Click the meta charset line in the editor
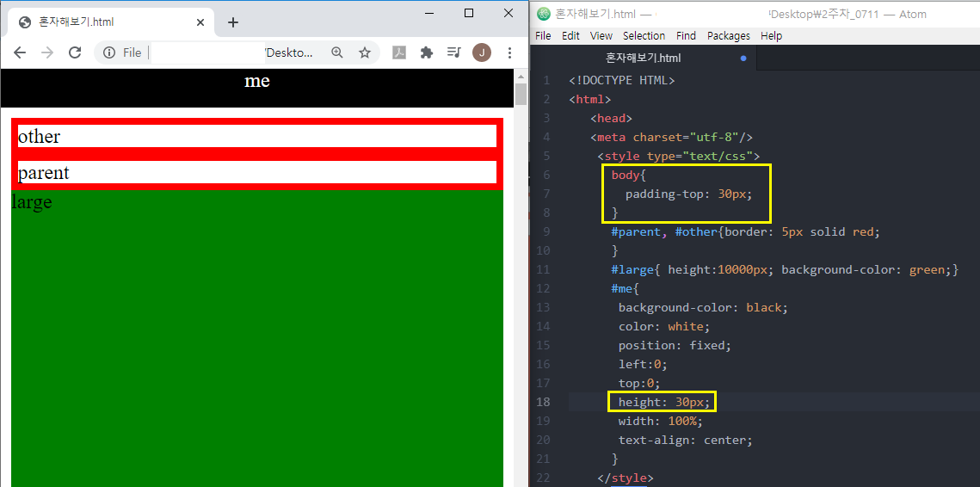The height and width of the screenshot is (487, 980). pos(671,137)
